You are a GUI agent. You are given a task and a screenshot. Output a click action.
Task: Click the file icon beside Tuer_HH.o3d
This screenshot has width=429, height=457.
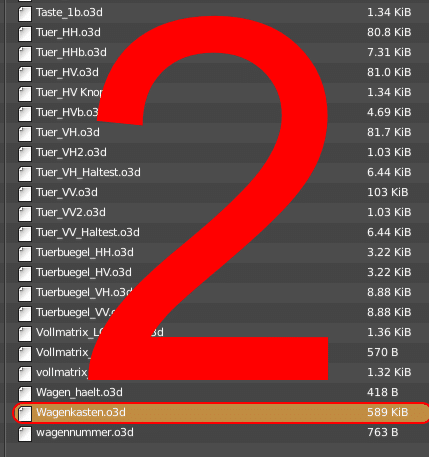click(x=25, y=33)
